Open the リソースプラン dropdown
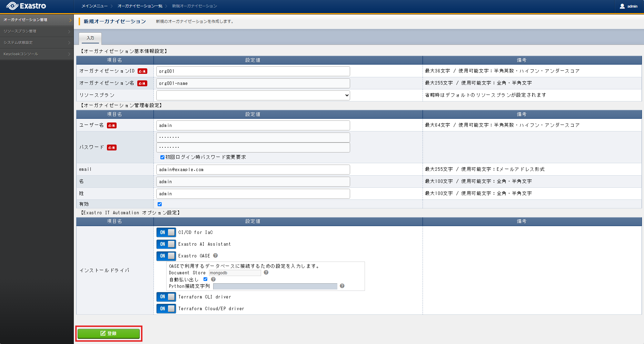Screen dimensions: 644x344 [253, 95]
